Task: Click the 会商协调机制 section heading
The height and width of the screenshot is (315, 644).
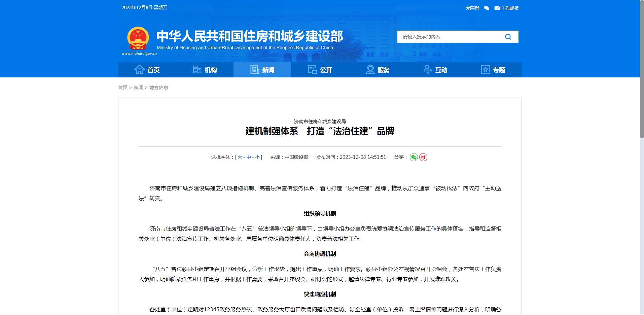Action: click(x=320, y=254)
